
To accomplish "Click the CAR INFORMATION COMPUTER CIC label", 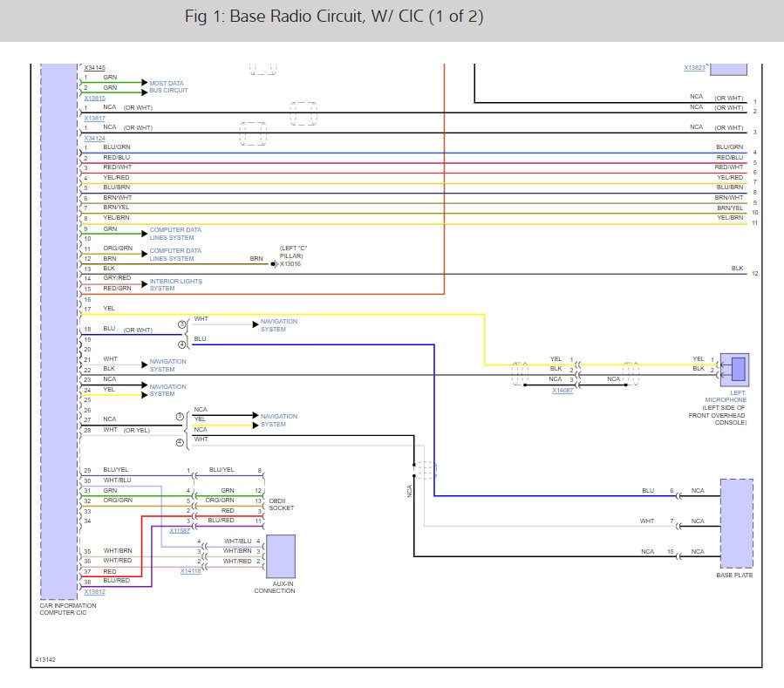I will 68,609.
